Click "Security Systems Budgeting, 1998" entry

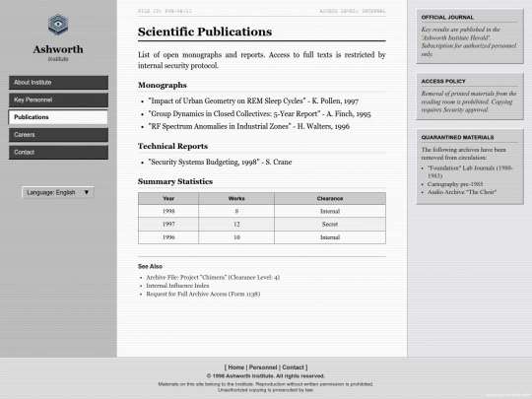coord(220,162)
